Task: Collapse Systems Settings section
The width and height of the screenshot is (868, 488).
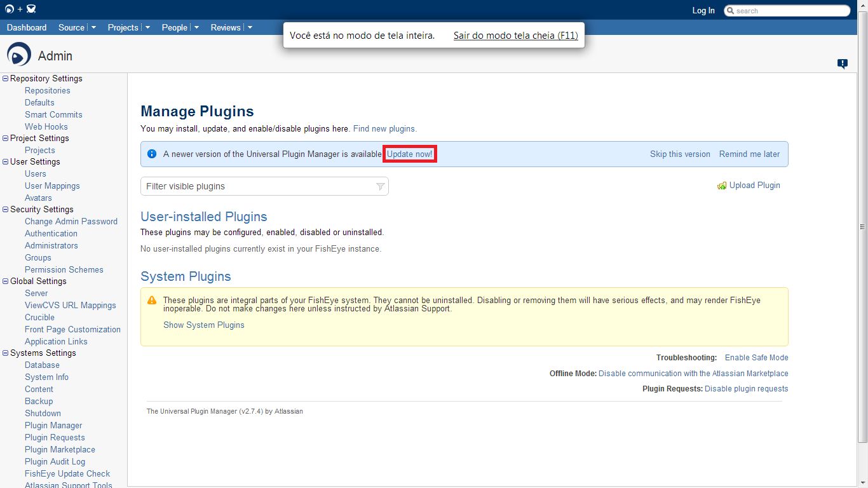Action: pyautogui.click(x=6, y=353)
